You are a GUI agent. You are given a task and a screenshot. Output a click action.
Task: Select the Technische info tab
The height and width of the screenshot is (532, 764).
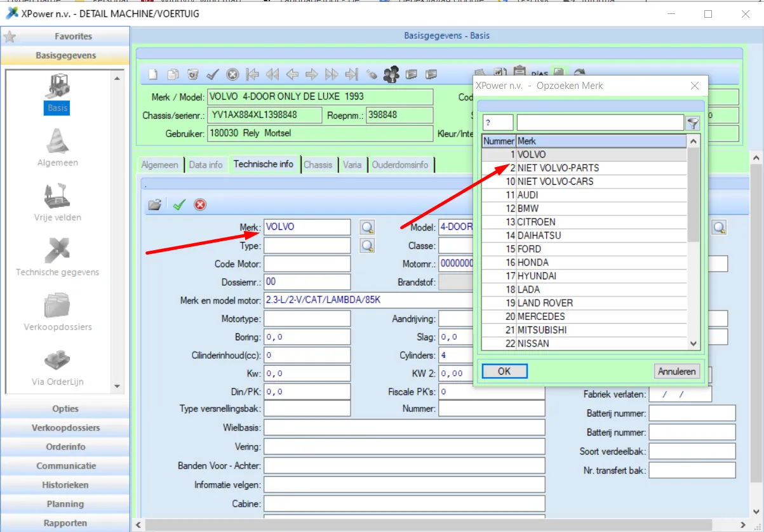point(264,164)
